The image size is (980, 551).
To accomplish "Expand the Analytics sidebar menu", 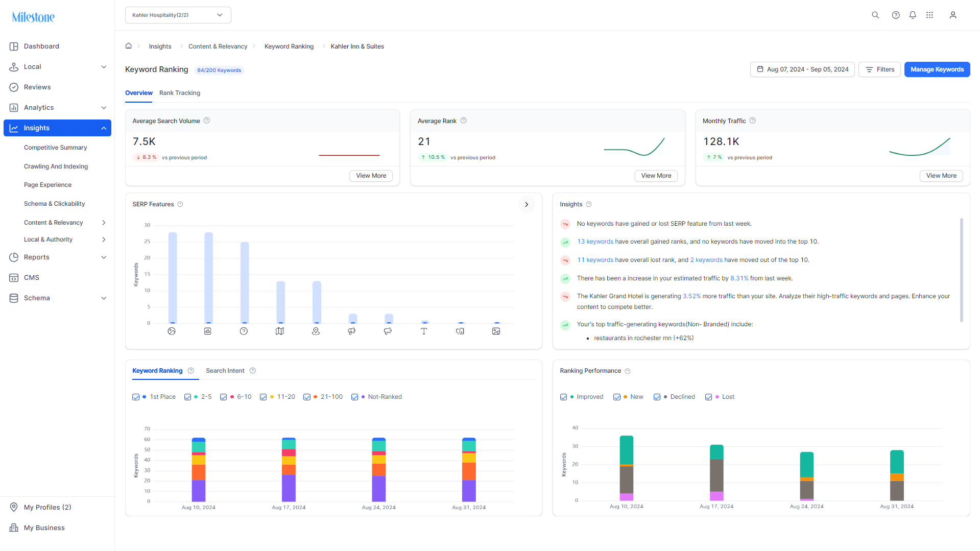I will tap(104, 108).
